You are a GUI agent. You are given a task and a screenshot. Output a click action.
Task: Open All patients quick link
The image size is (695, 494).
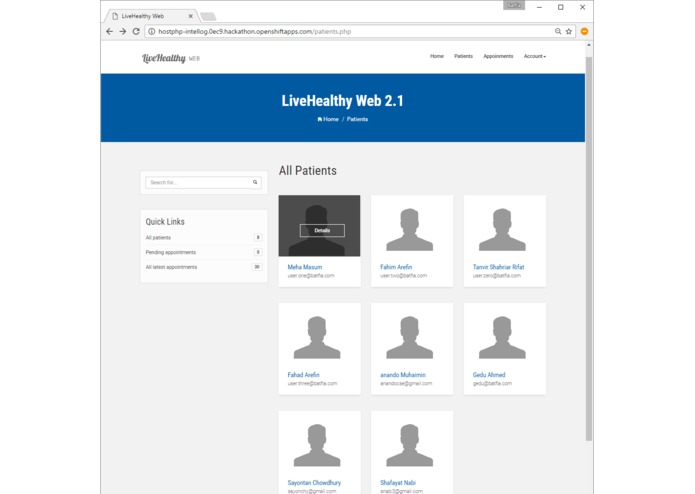click(158, 237)
